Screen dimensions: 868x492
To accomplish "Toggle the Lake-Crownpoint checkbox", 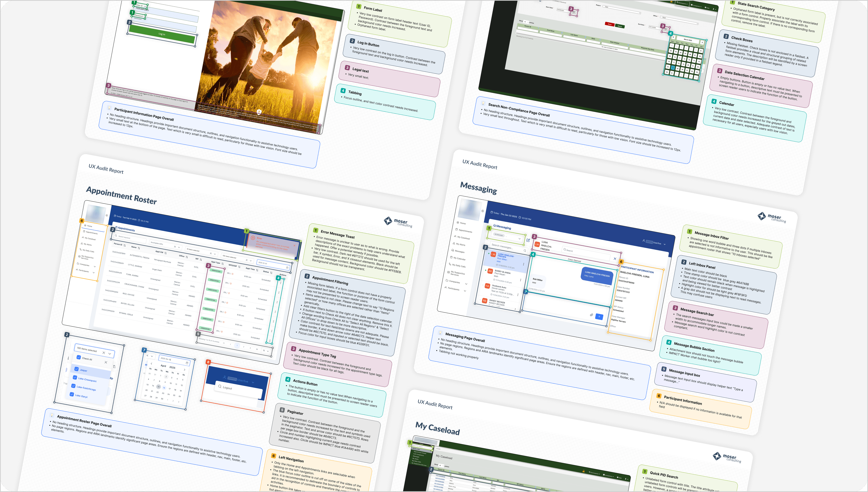I will 75,378.
